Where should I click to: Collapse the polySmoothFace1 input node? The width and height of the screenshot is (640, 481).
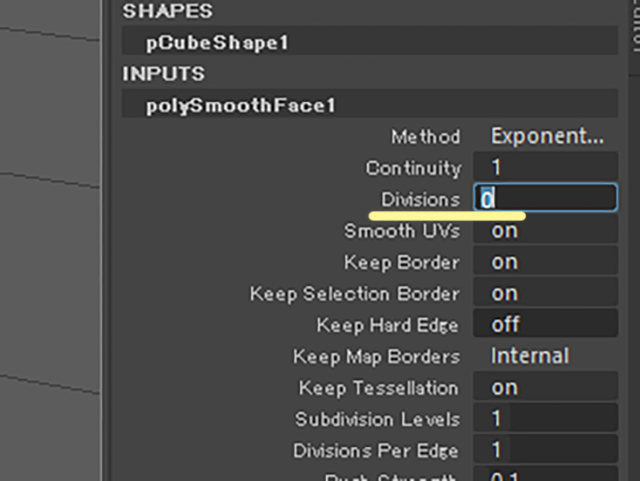(x=370, y=105)
